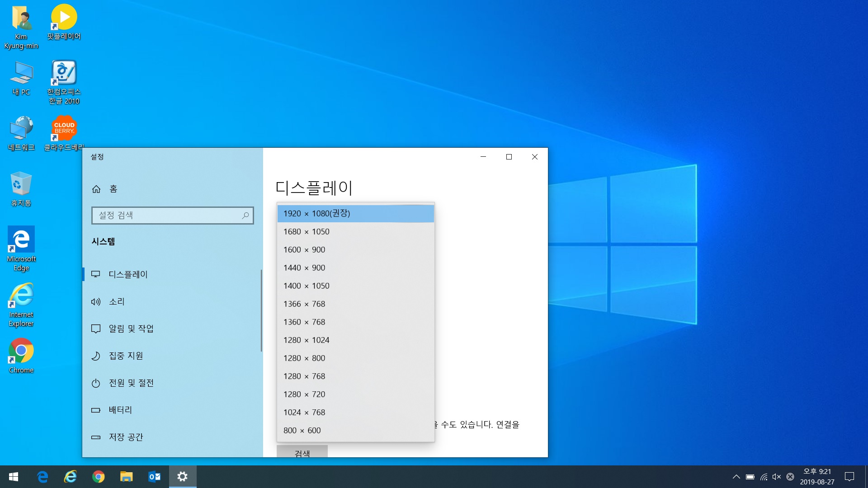Viewport: 868px width, 488px height.
Task: Open the 소리 (Sound) settings
Action: pos(172,301)
